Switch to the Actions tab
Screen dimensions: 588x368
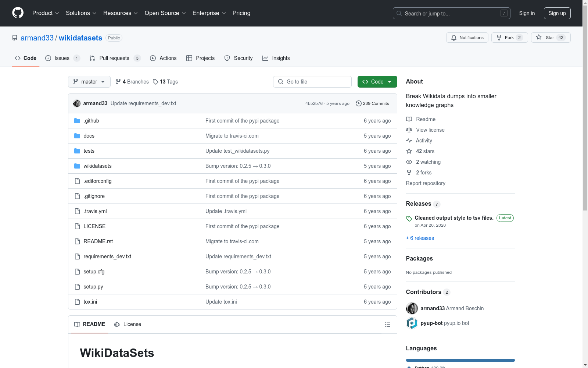point(163,58)
